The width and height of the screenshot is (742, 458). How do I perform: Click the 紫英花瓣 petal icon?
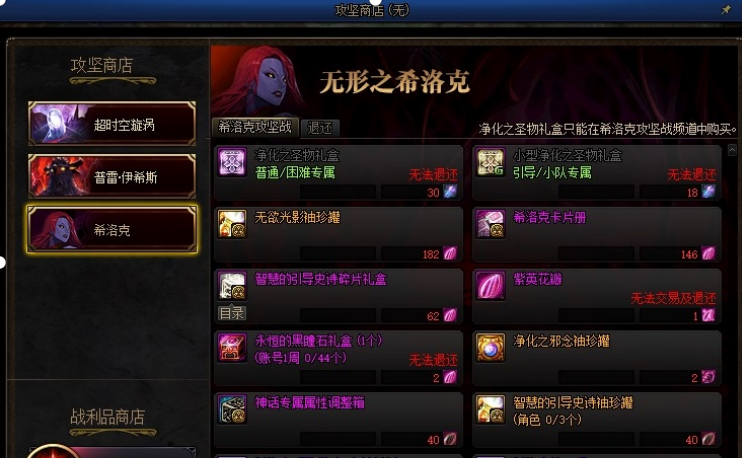[x=490, y=286]
